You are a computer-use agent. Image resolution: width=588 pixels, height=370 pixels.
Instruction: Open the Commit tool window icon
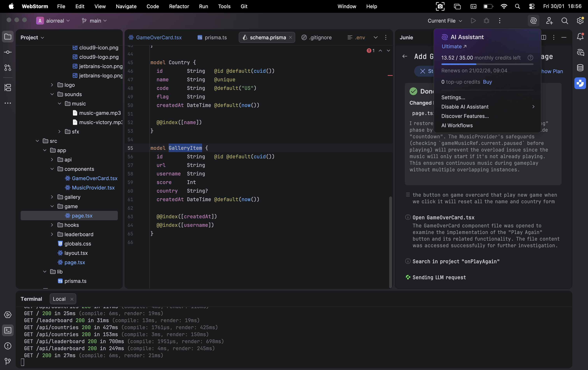[8, 52]
